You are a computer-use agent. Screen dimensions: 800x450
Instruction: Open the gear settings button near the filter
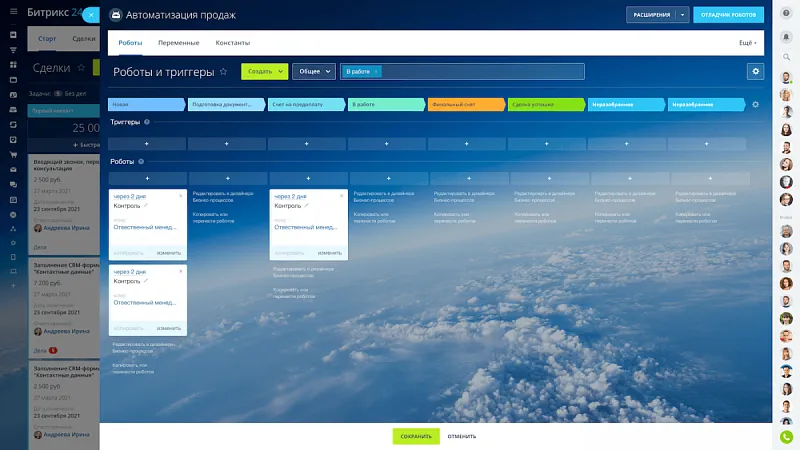click(x=755, y=71)
